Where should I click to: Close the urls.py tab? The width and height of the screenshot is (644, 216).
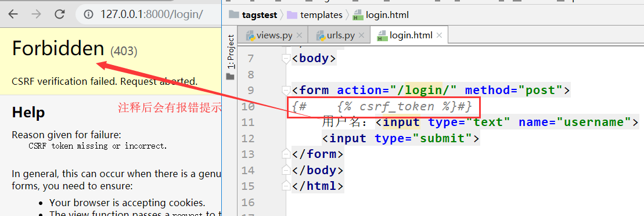click(x=361, y=36)
